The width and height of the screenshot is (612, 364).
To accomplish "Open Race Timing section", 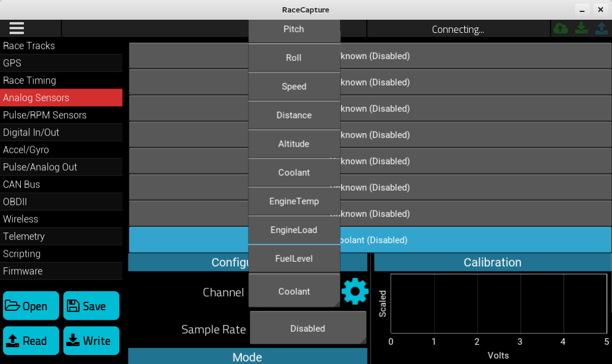I will point(62,80).
